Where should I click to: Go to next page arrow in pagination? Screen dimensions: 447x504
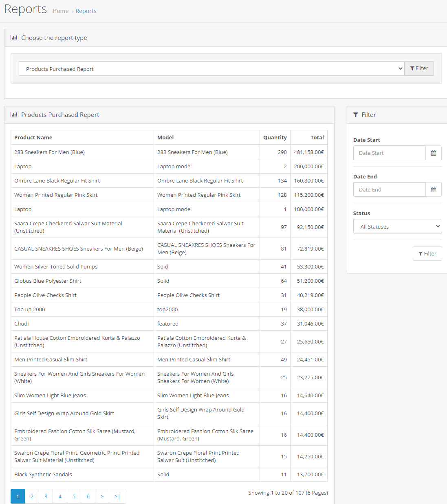[x=102, y=496]
